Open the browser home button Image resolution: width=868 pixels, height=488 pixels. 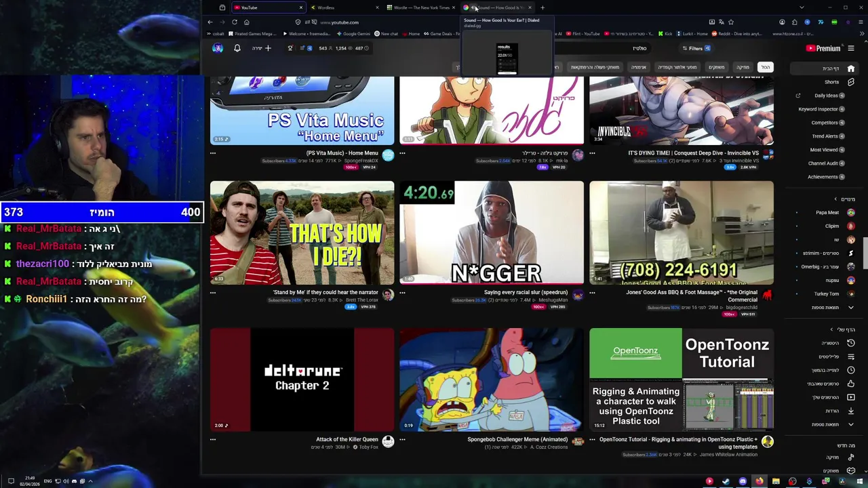[x=247, y=22]
